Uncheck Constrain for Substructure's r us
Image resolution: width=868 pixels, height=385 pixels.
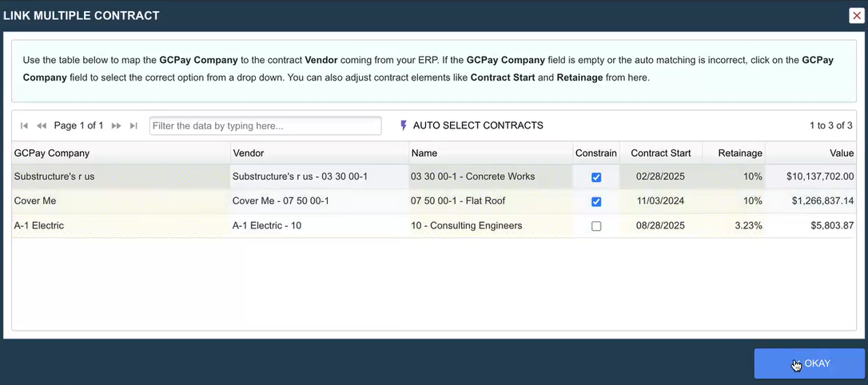click(x=596, y=177)
